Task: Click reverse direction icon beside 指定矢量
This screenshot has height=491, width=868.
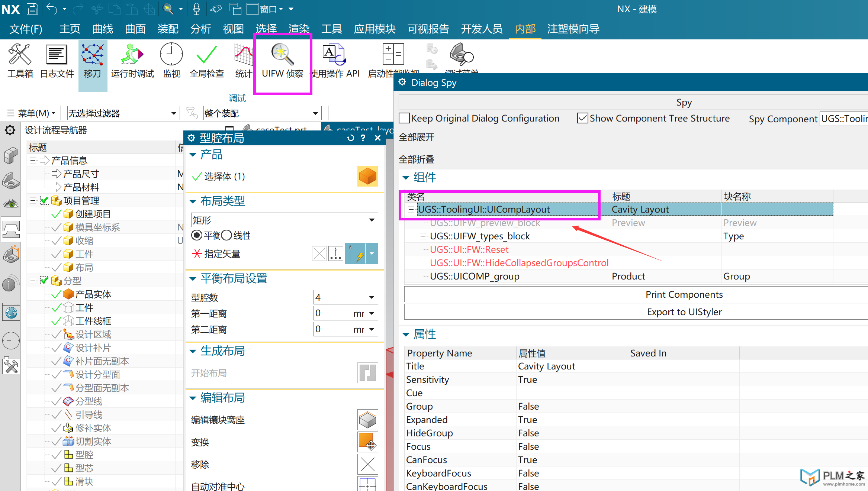Action: click(x=319, y=254)
